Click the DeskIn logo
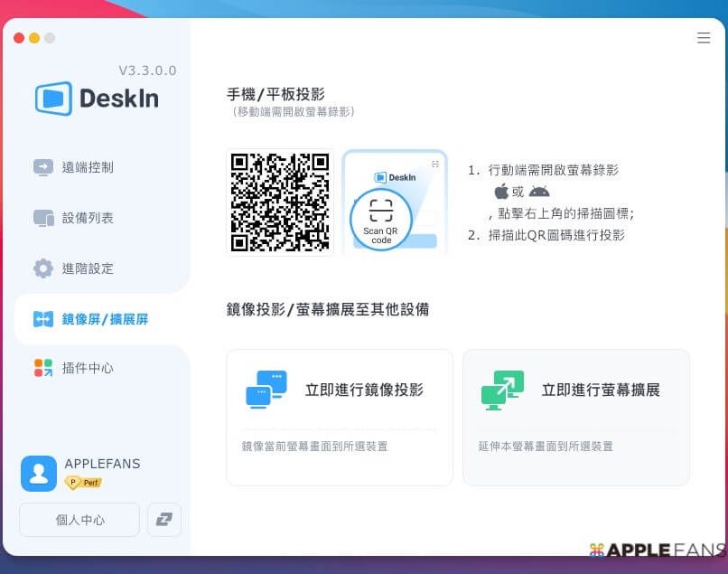 click(x=97, y=99)
